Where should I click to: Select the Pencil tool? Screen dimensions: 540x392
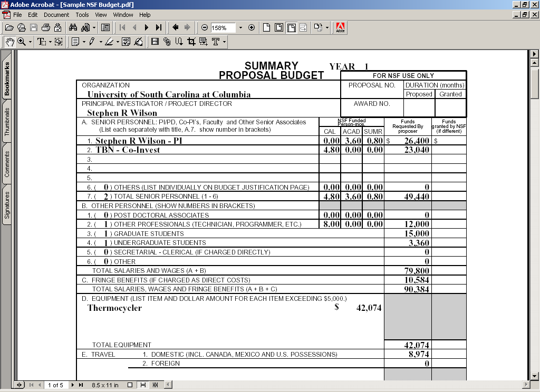[92, 42]
